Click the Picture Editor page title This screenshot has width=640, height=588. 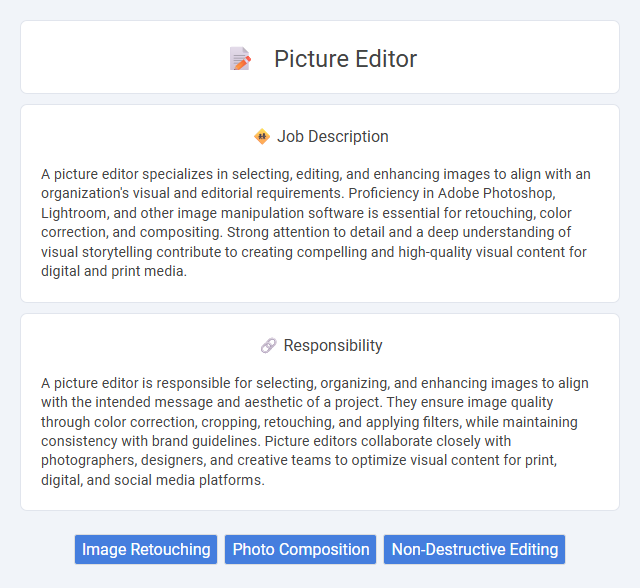tap(345, 59)
